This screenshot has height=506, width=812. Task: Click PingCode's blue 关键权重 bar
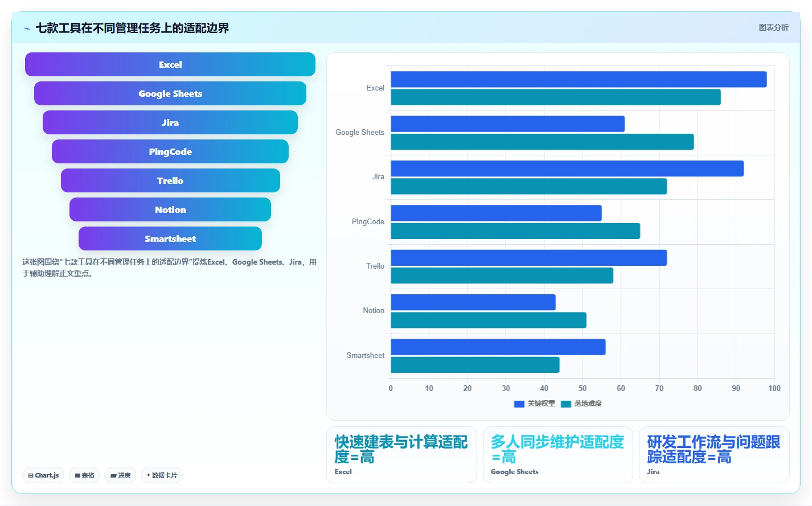[496, 213]
